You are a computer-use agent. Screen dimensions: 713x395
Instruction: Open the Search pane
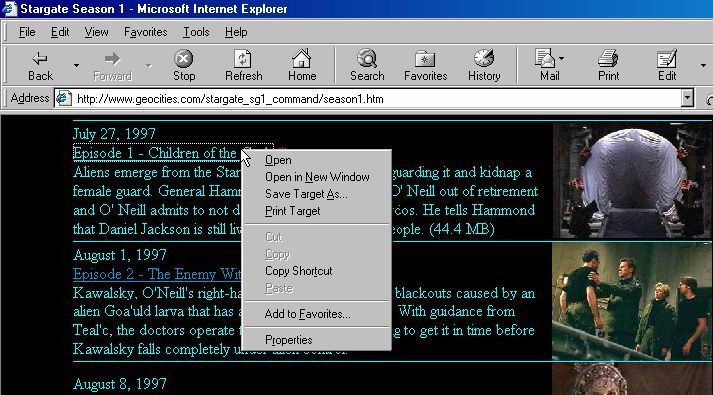click(x=367, y=66)
